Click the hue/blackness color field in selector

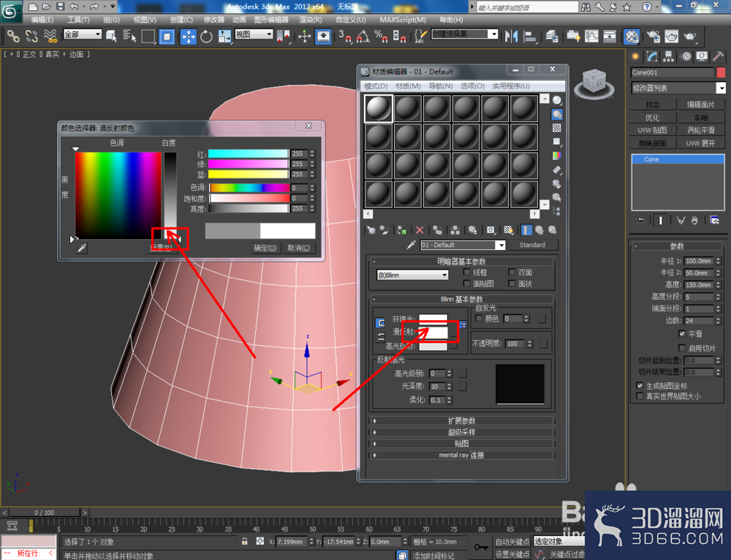click(118, 195)
